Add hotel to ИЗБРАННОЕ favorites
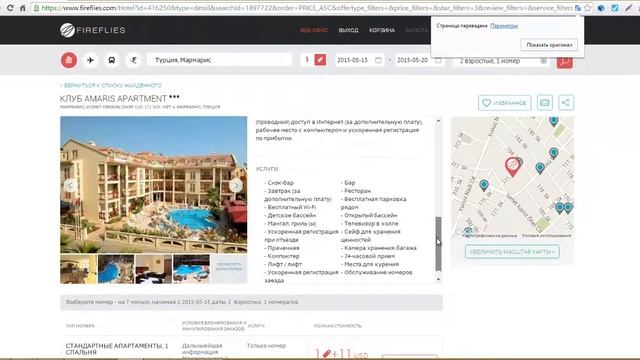Viewport: 640px width, 360px height. 504,103
